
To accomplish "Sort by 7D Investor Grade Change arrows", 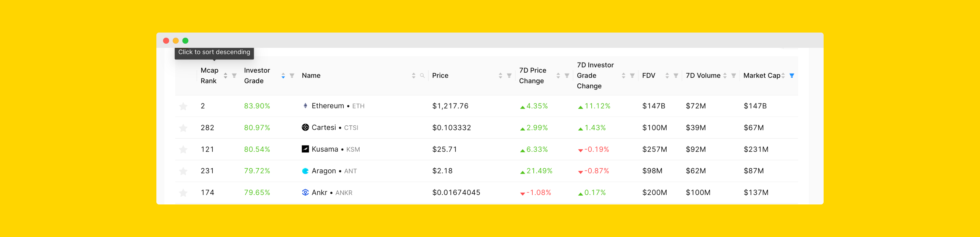I will tap(624, 76).
